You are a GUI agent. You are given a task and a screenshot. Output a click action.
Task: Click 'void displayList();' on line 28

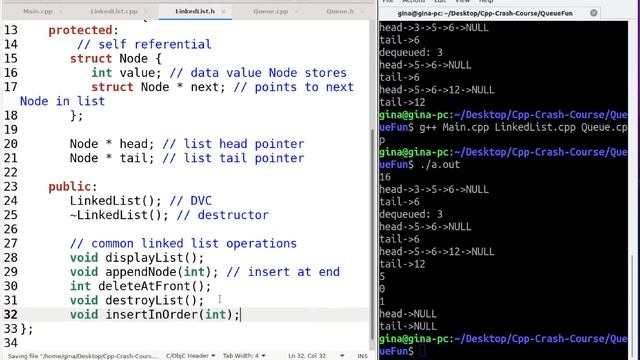click(137, 258)
